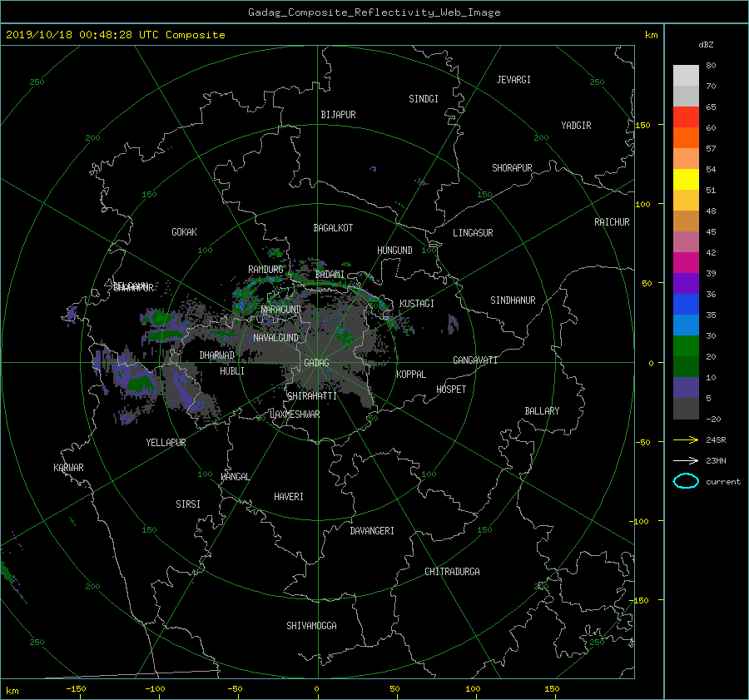Click the KARWAR city label
This screenshot has height=700, width=749.
tap(68, 467)
